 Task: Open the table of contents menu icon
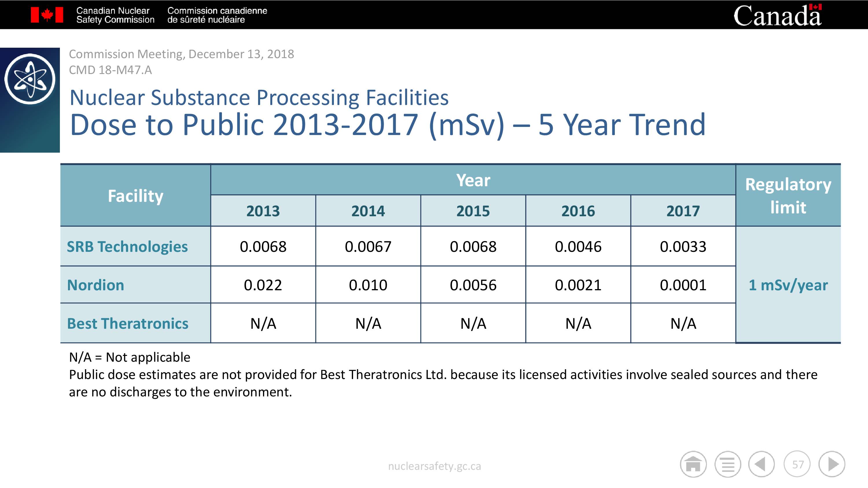click(728, 464)
